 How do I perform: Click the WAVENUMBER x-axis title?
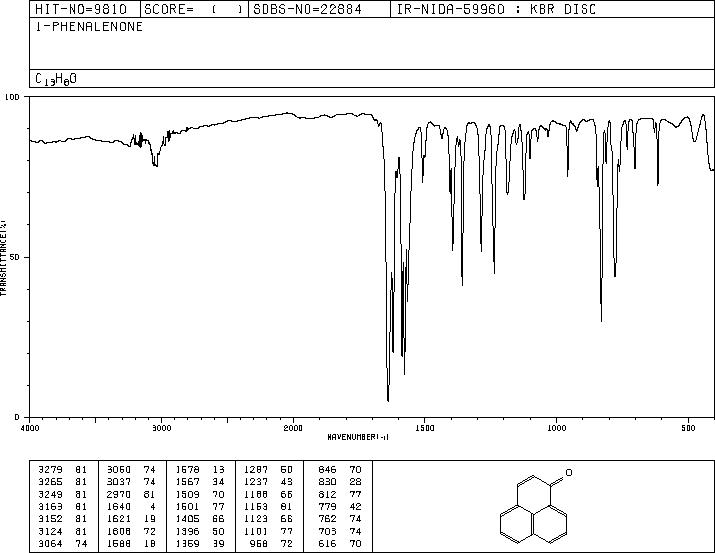(x=358, y=437)
